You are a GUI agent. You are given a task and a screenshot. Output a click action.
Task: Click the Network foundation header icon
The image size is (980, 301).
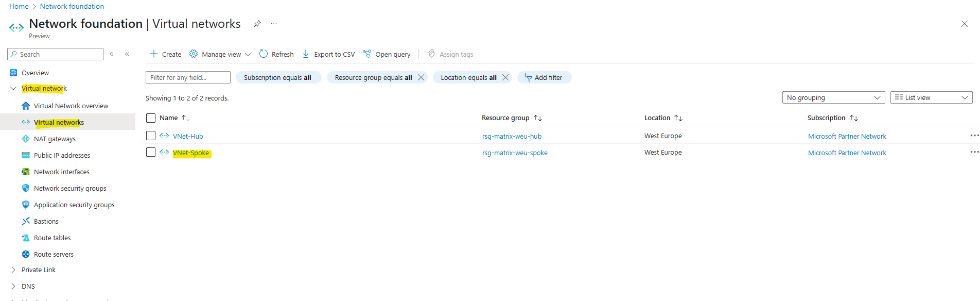[16, 27]
